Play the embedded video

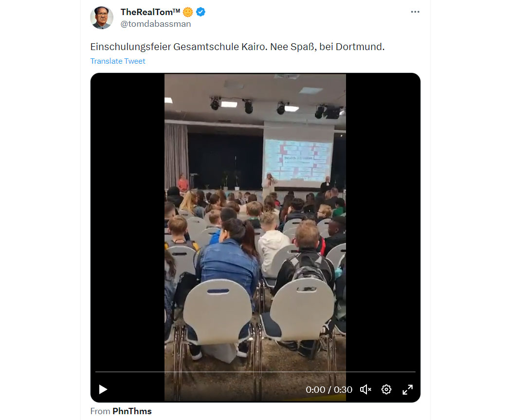103,389
